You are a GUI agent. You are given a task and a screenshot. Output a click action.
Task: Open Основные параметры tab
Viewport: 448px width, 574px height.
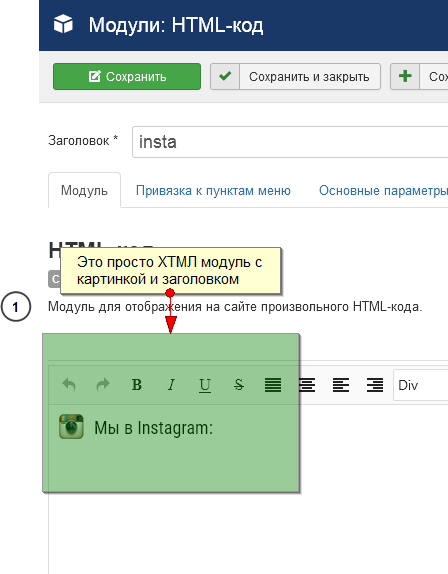[x=383, y=191]
